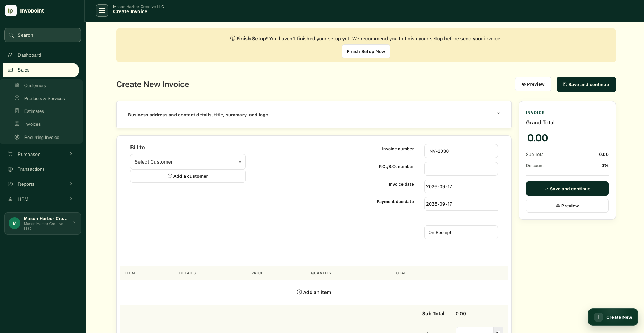Click the Transactions coin icon

coord(10,169)
